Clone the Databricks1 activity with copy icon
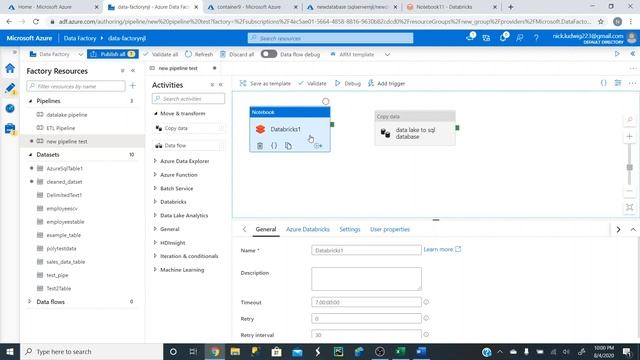The width and height of the screenshot is (640, 360). tap(288, 146)
